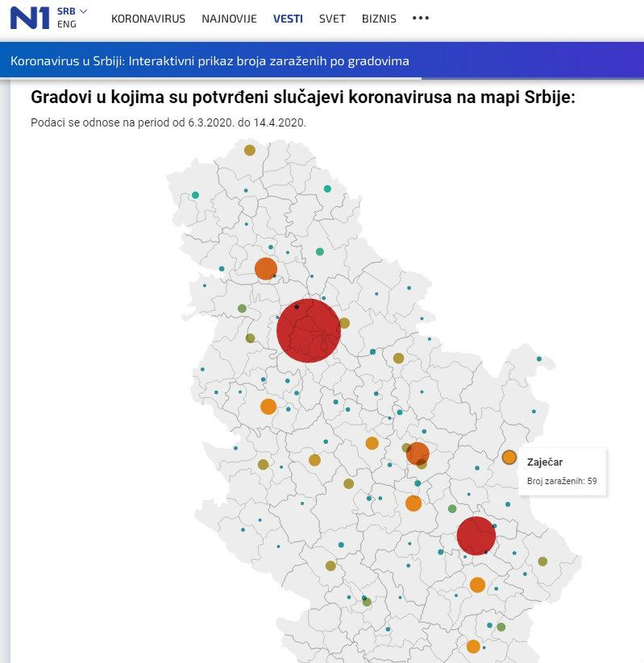Viewport: 644px width, 663px height.
Task: Click the data period subtitle text
Action: point(168,122)
